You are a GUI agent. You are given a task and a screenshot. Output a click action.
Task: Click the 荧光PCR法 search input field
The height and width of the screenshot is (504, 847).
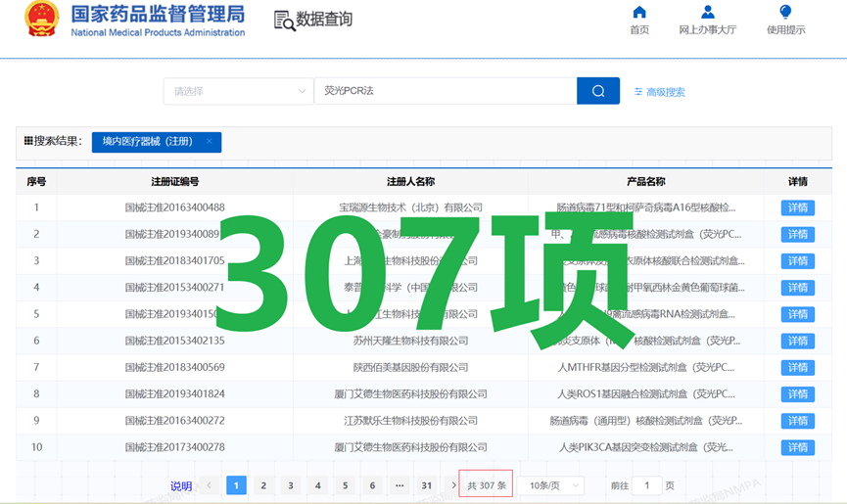click(446, 91)
